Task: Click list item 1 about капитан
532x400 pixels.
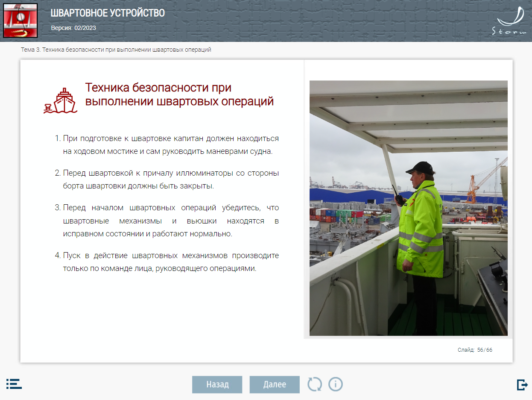Action: pos(167,145)
